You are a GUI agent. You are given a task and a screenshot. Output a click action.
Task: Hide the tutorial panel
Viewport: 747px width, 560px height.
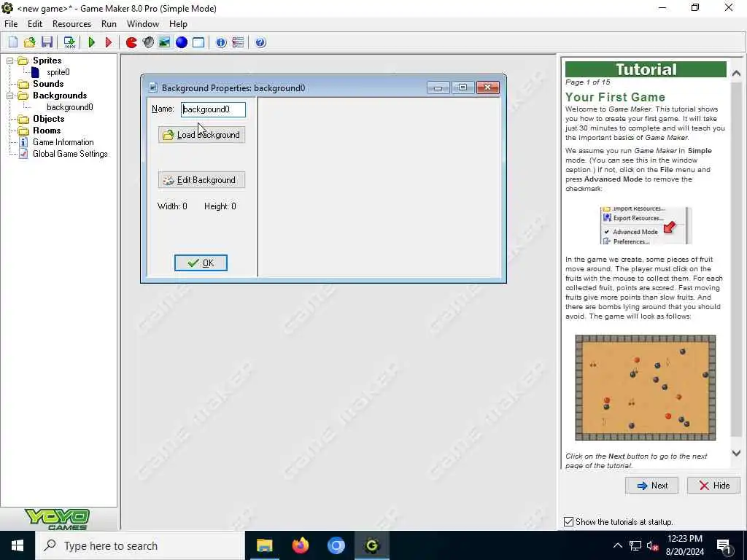pyautogui.click(x=713, y=485)
